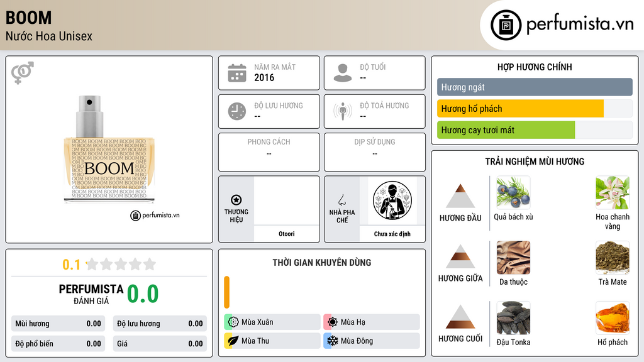Open the Đậu Tonka note image
The height and width of the screenshot is (362, 644).
click(513, 317)
